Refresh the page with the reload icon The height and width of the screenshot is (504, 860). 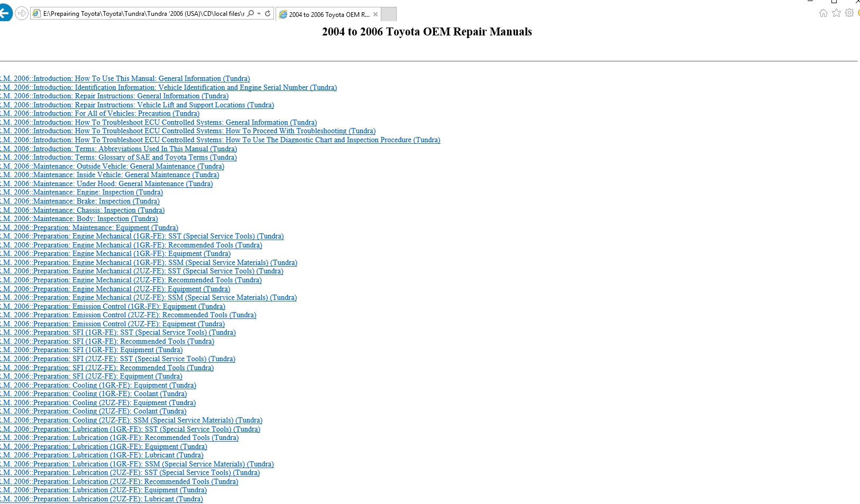(x=268, y=14)
